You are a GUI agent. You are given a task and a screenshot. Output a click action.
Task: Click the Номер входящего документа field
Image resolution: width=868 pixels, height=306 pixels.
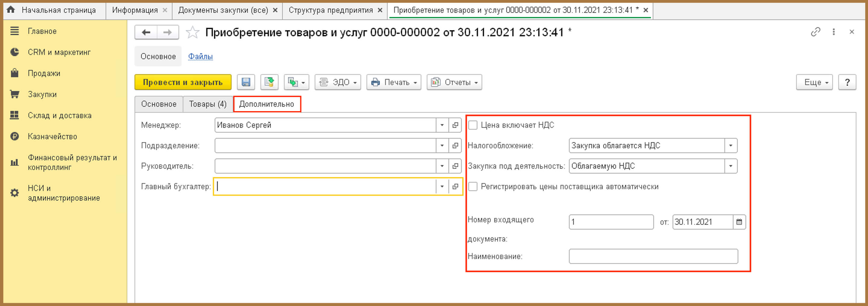pyautogui.click(x=611, y=222)
